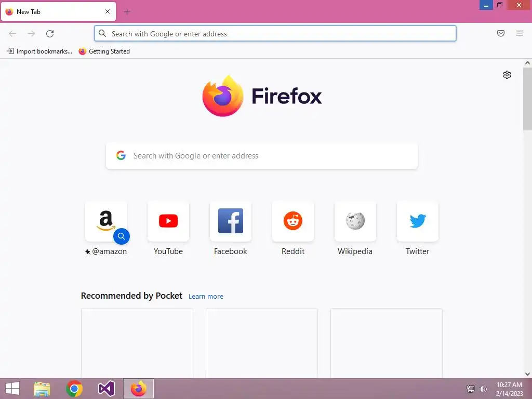This screenshot has height=399, width=532.
Task: Restore down the Firefox window
Action: (x=499, y=5)
